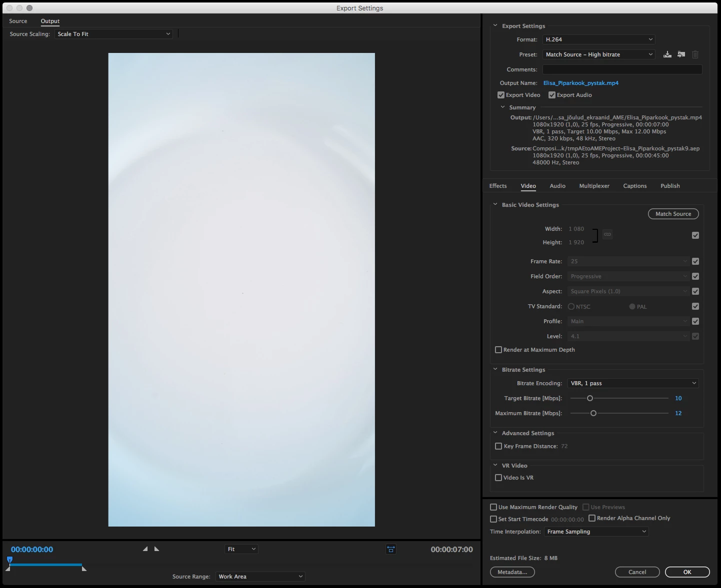Uncheck Export Video
Screen dimensions: 721x588
pyautogui.click(x=501, y=95)
